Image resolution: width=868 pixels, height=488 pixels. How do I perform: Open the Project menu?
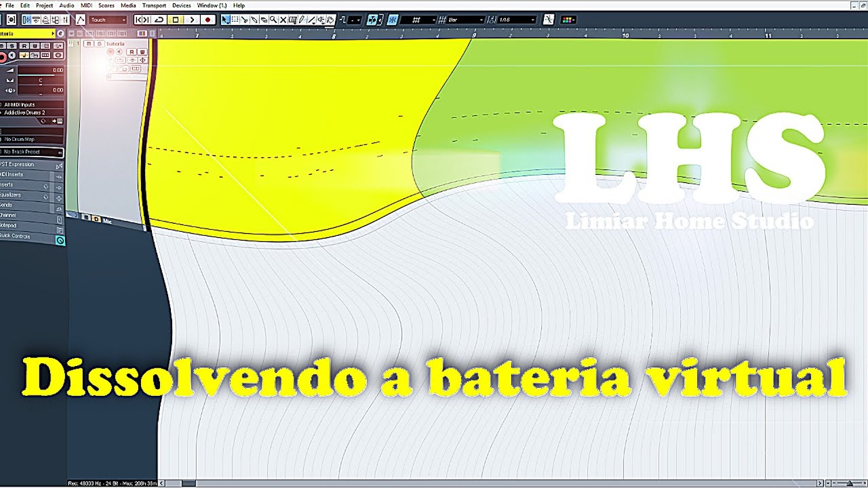coord(45,5)
